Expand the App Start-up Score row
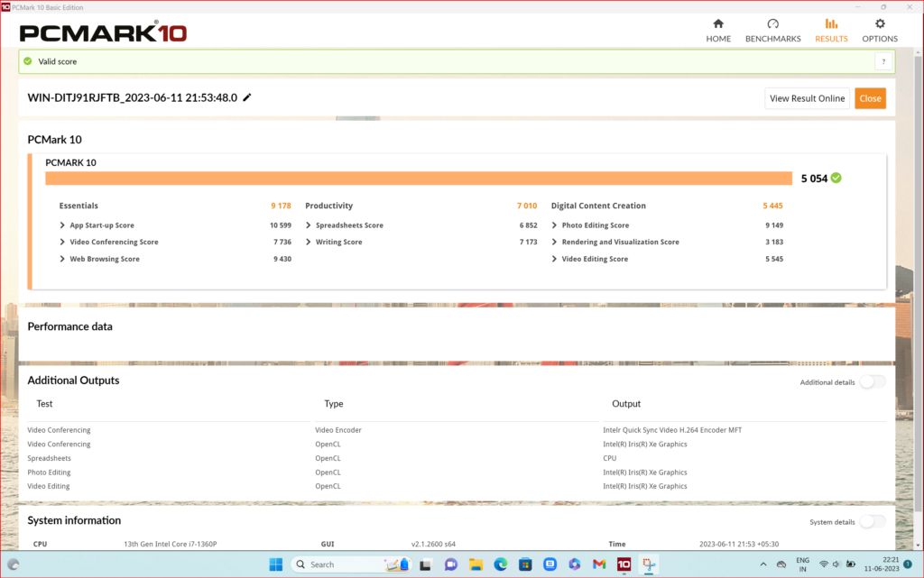This screenshot has width=924, height=578. pyautogui.click(x=102, y=225)
